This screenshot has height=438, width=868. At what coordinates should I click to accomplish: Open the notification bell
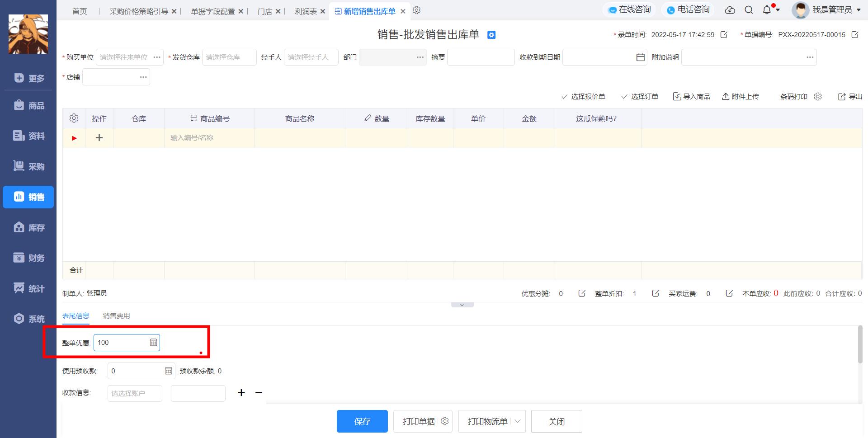pos(767,10)
